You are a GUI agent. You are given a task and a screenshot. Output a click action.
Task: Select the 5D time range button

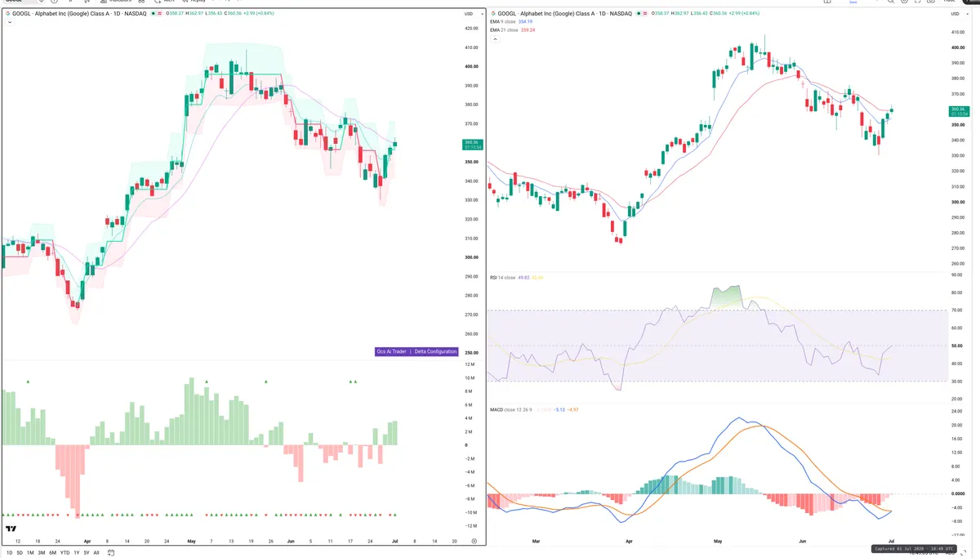pyautogui.click(x=20, y=553)
